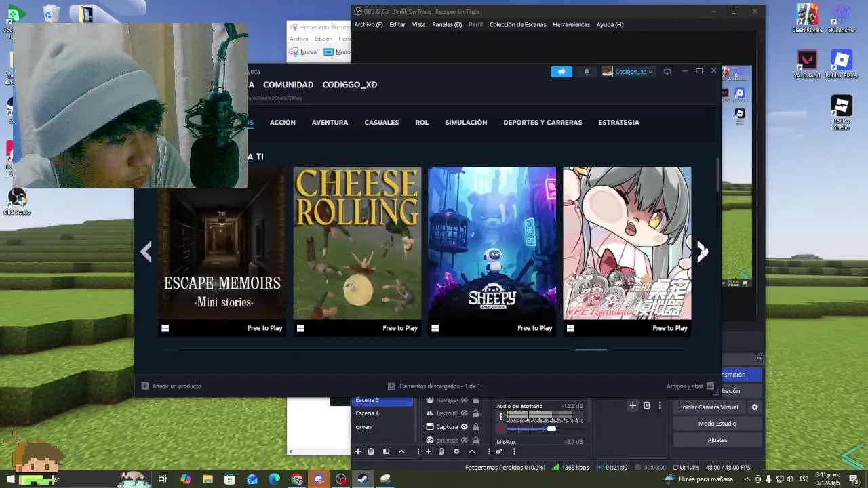The image size is (868, 488).
Task: Open Clash Royale desktop shortcut
Action: click(807, 18)
